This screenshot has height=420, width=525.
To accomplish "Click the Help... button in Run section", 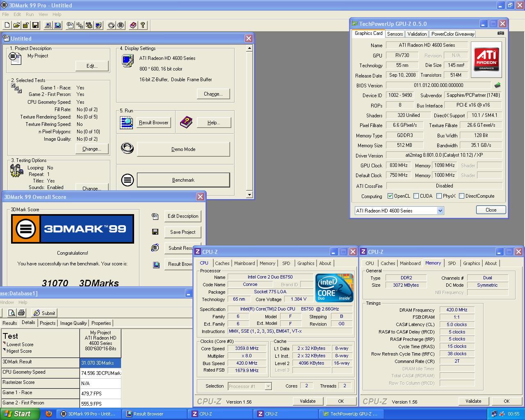I will 214,123.
